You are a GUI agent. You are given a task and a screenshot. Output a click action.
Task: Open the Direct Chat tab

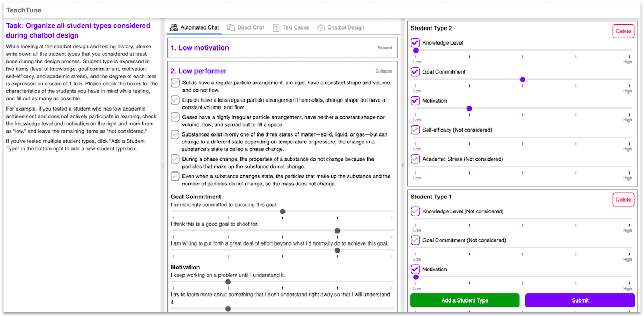coord(246,27)
